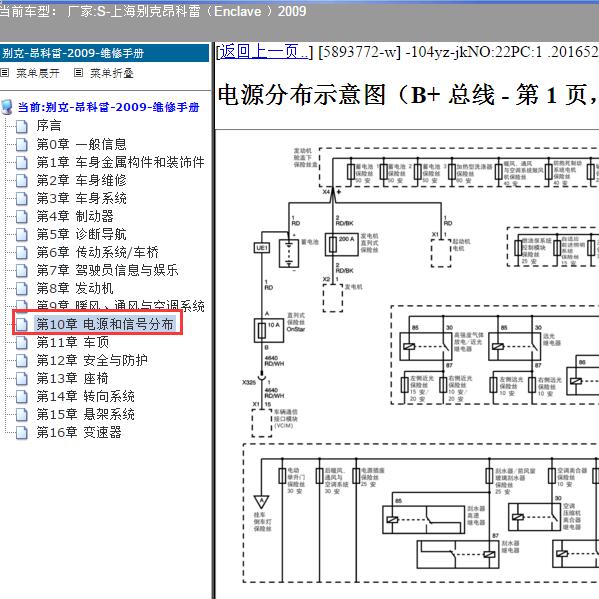Open 第6章 传动系统/车桥

pyautogui.click(x=97, y=252)
